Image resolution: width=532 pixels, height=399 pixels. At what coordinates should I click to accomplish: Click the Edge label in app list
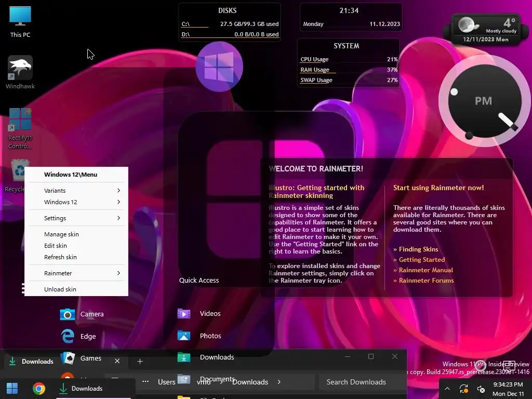(88, 336)
